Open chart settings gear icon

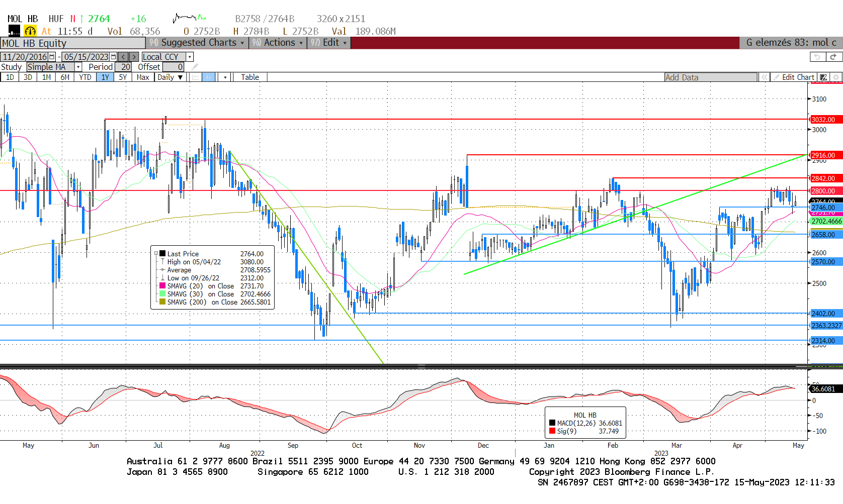pyautogui.click(x=836, y=77)
